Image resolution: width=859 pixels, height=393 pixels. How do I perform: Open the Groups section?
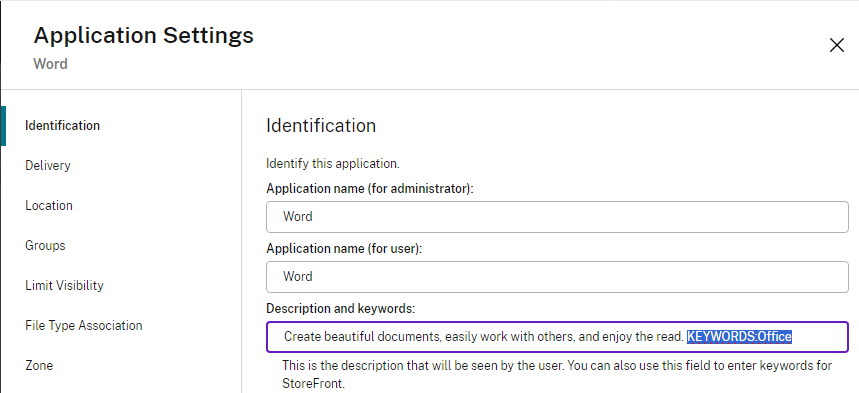pyautogui.click(x=45, y=246)
